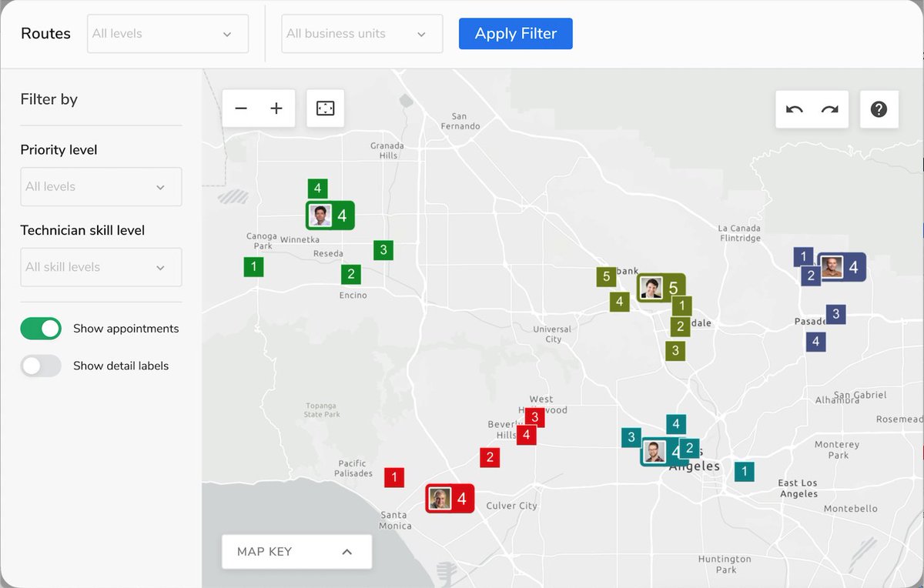
Task: Open Priority level dropdown
Action: point(101,186)
